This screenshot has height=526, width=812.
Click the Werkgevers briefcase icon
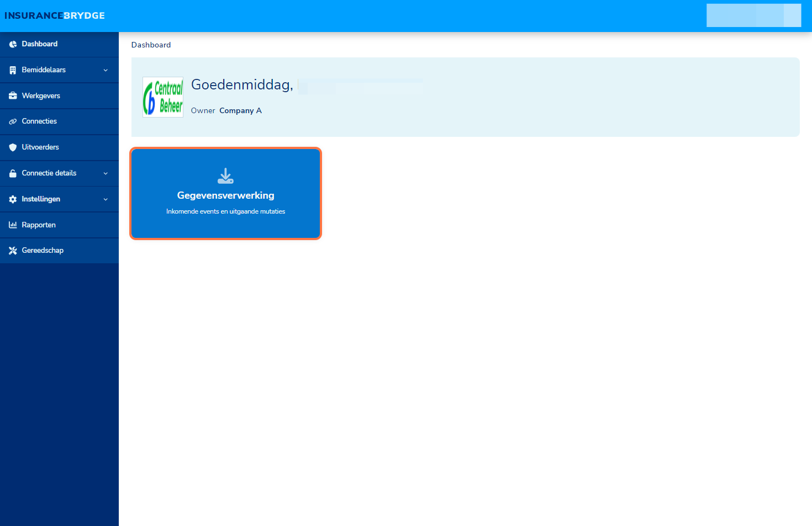pyautogui.click(x=13, y=96)
